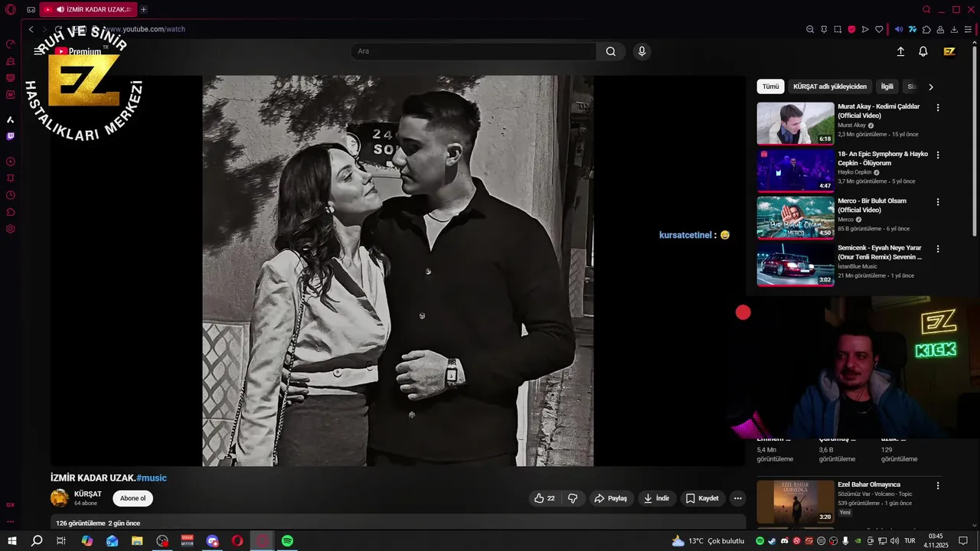Click the new tab plus button
This screenshot has height=551, width=980.
[143, 9]
